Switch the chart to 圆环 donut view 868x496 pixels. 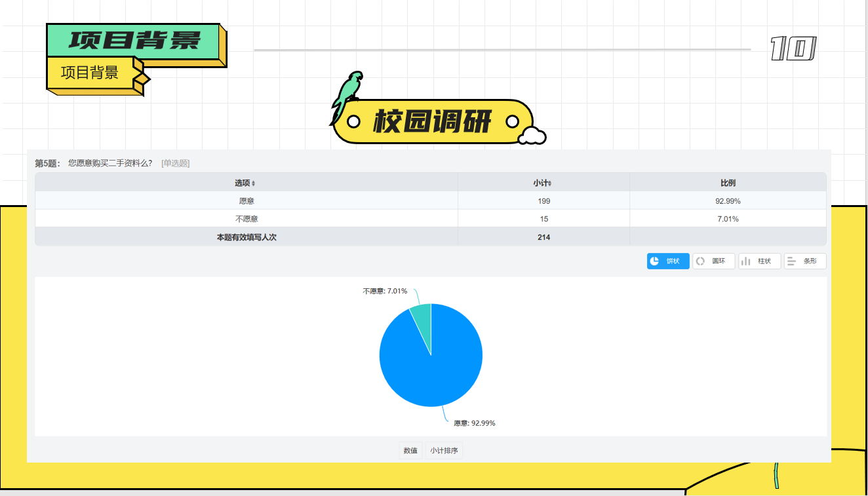click(x=713, y=261)
